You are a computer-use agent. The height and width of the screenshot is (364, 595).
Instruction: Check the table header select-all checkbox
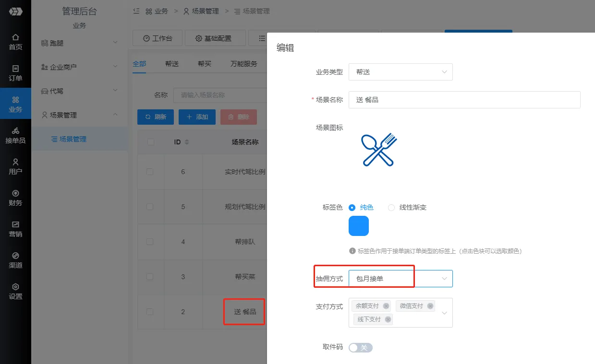click(151, 141)
